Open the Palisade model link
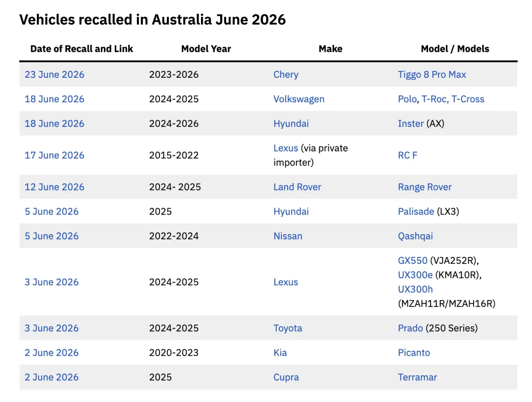The width and height of the screenshot is (532, 402). click(416, 212)
